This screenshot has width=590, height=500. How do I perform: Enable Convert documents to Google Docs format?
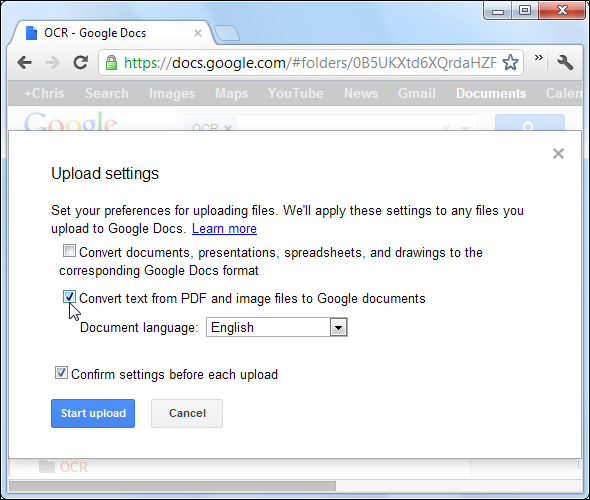69,251
